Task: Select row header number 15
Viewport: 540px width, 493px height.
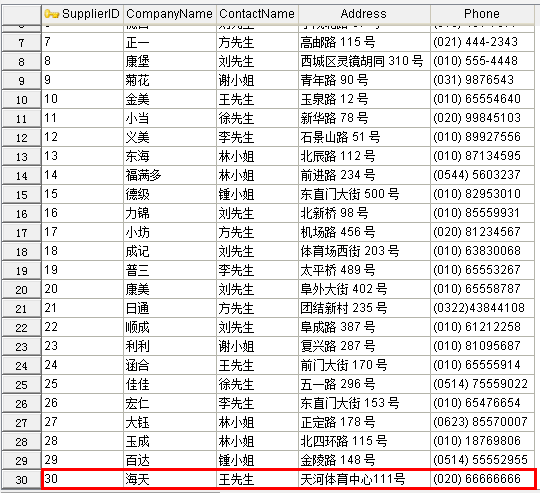Action: click(x=21, y=195)
